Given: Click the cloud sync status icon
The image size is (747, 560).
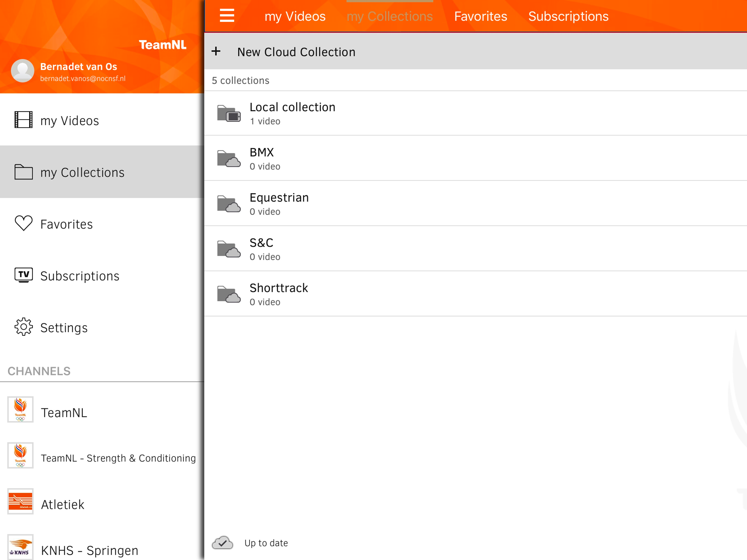Looking at the screenshot, I should tap(223, 542).
